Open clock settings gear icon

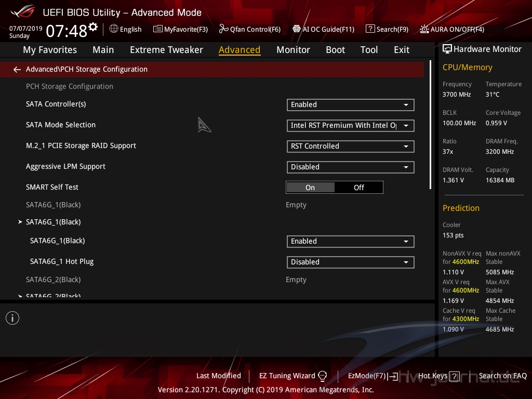pos(93,26)
